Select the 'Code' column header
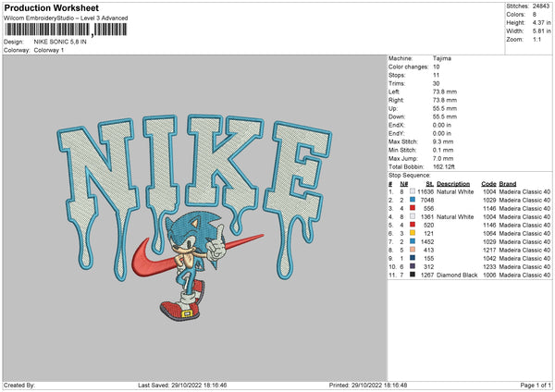This screenshot has height=392, width=555. coord(488,184)
